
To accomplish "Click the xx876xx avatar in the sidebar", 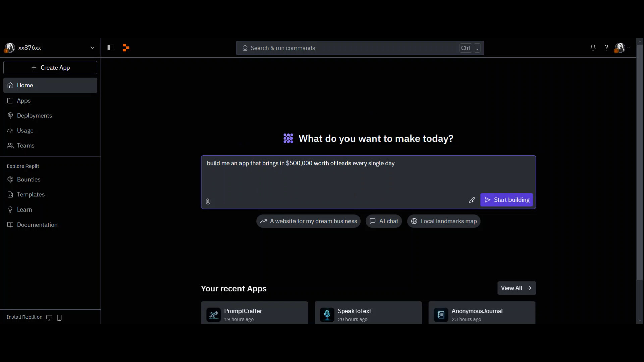I will click(x=9, y=48).
